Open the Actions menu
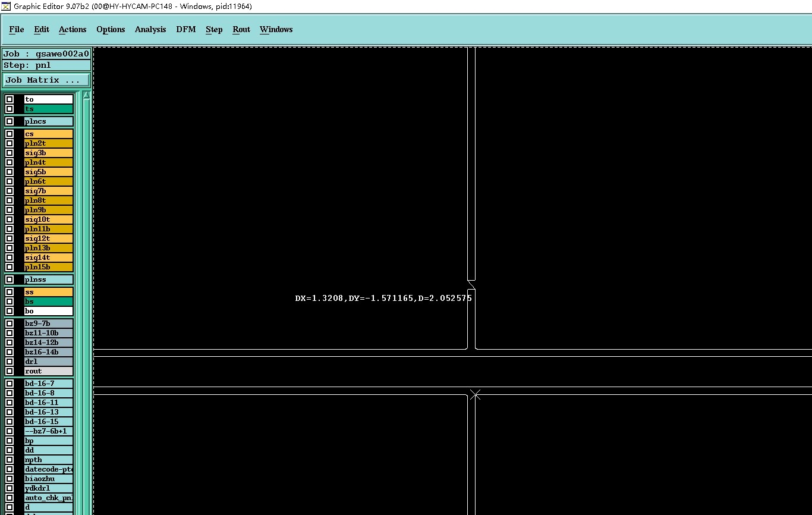This screenshot has height=515, width=812. pyautogui.click(x=73, y=29)
